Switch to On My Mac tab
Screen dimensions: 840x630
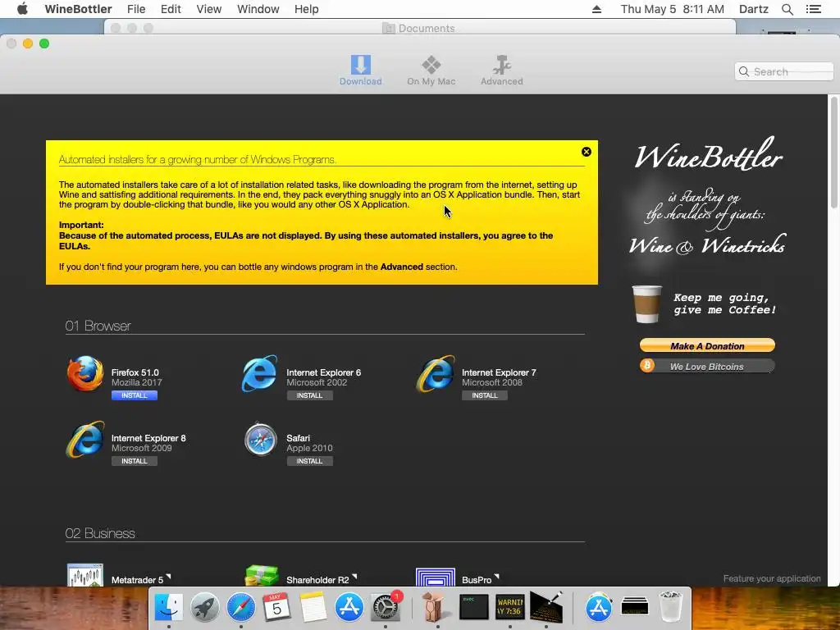431,71
